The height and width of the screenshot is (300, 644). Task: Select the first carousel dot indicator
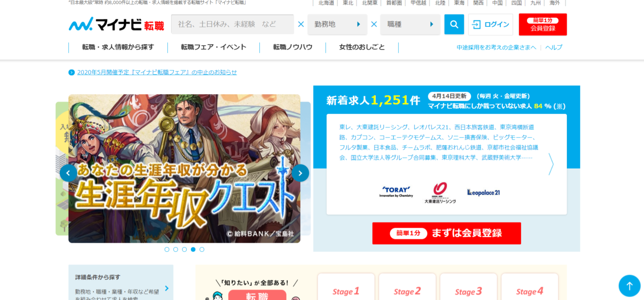167,250
